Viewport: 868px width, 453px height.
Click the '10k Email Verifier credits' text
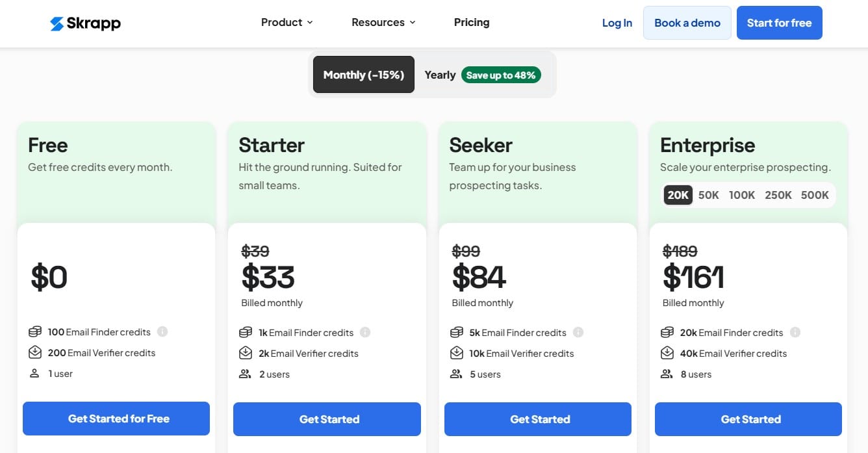tap(522, 354)
